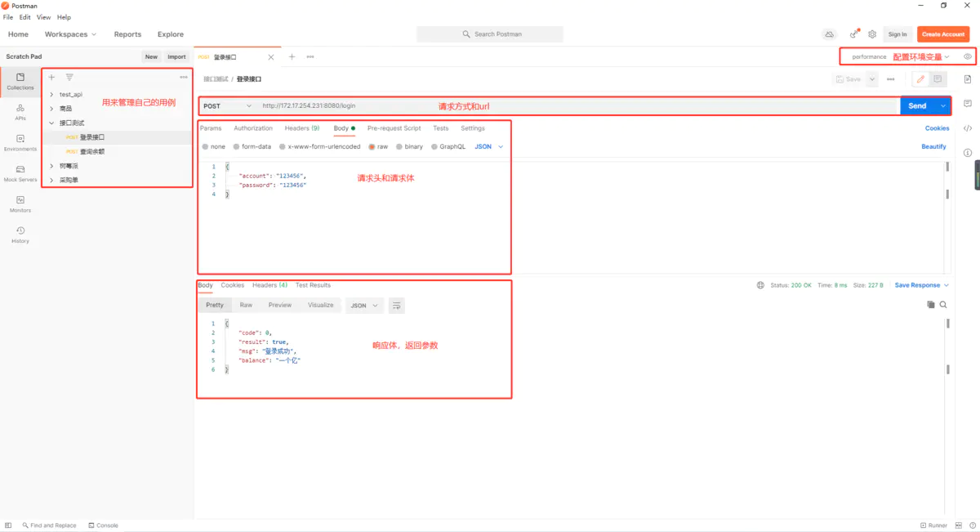Image resolution: width=980 pixels, height=532 pixels.
Task: Open the performance environment dropdown
Action: (901, 57)
